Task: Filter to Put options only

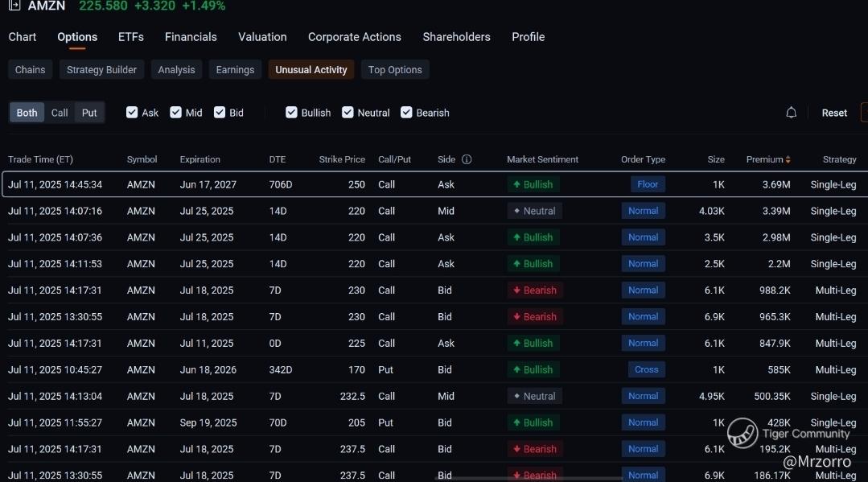Action: [89, 113]
